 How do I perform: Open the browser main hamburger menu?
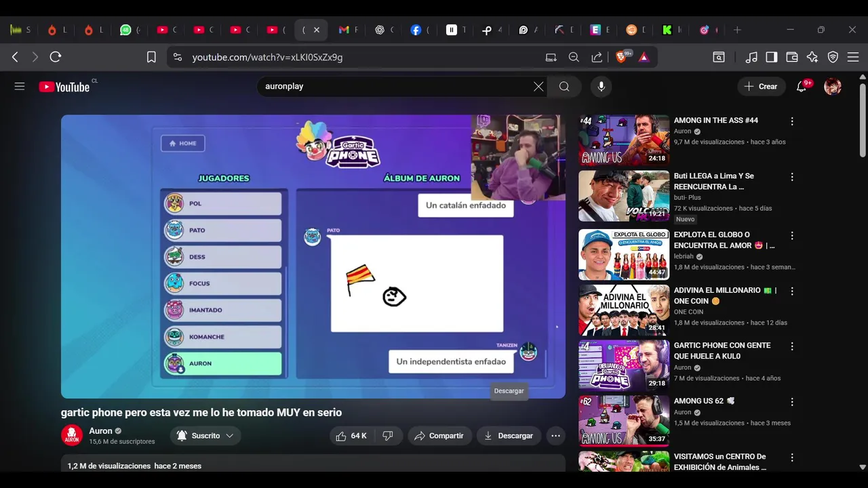[853, 57]
